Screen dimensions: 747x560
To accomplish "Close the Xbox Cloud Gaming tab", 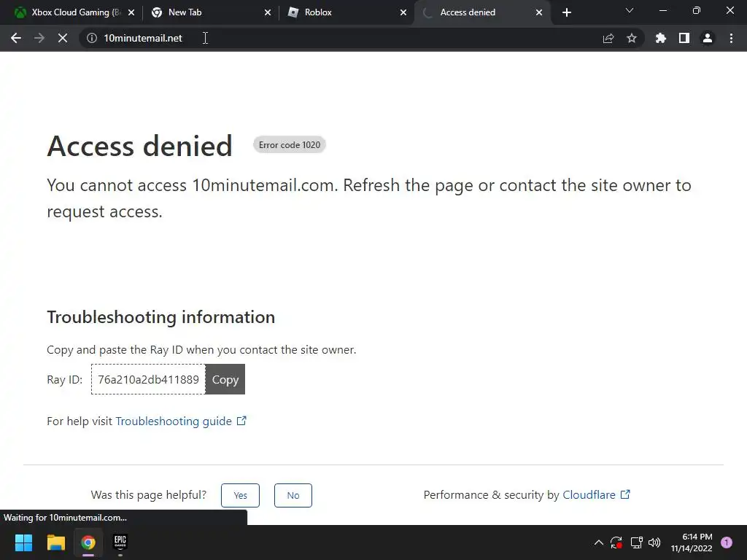I will [131, 12].
